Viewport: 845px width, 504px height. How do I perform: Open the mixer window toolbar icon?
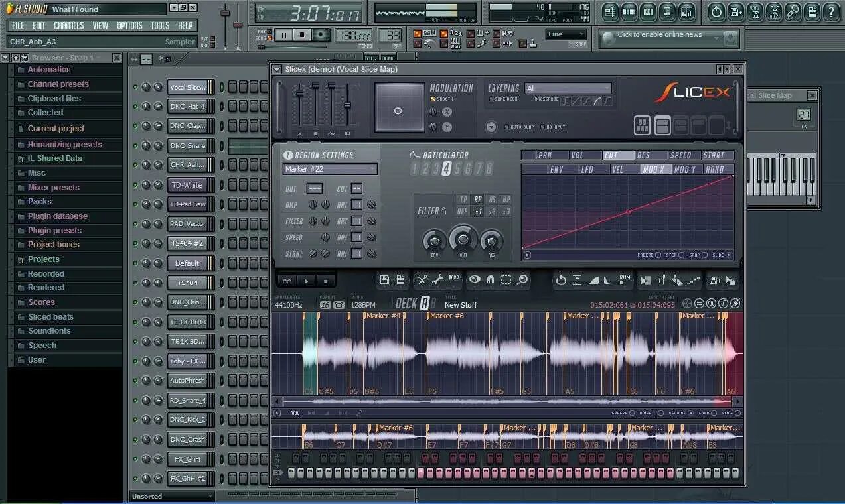(687, 11)
